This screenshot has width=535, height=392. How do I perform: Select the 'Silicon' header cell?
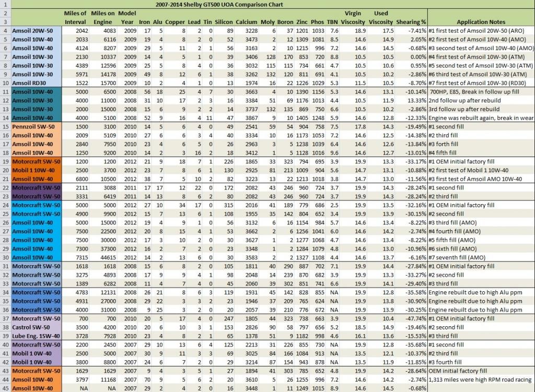point(224,22)
